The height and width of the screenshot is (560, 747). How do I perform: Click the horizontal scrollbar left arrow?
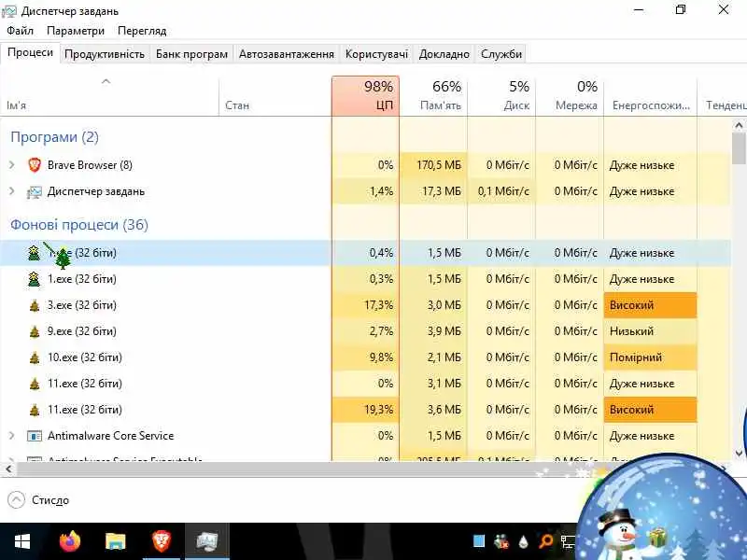click(x=8, y=469)
